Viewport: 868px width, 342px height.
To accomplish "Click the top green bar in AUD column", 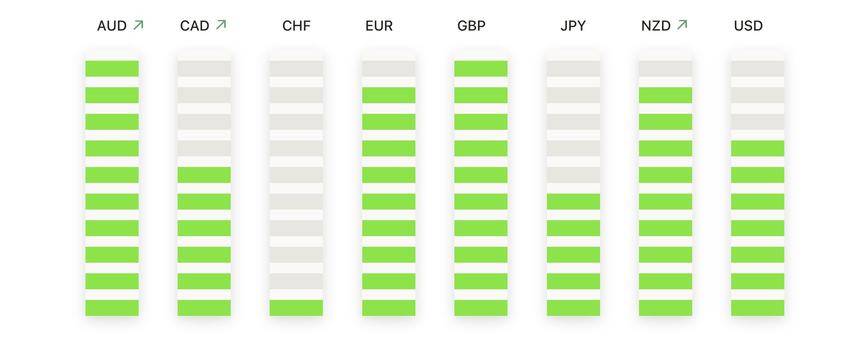I will point(112,69).
